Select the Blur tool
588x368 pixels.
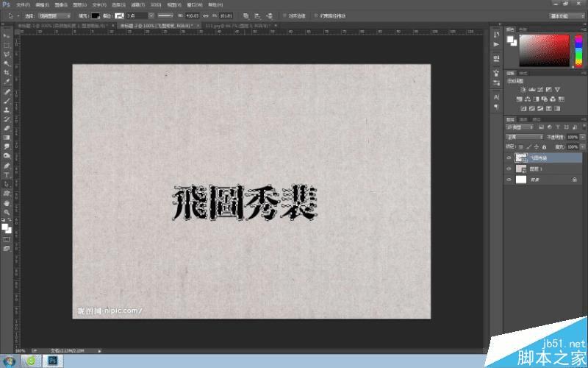(7, 146)
